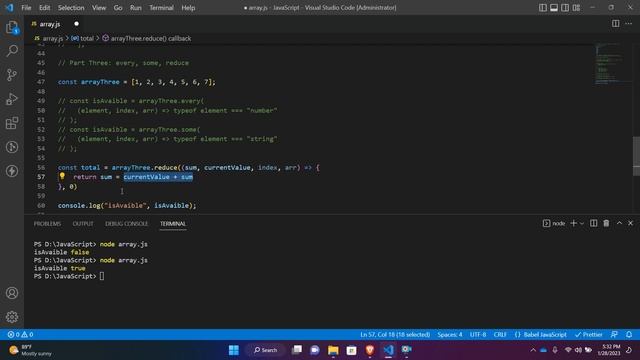Open the Windows Start button
Screen dimensions: 640x360
(234, 350)
